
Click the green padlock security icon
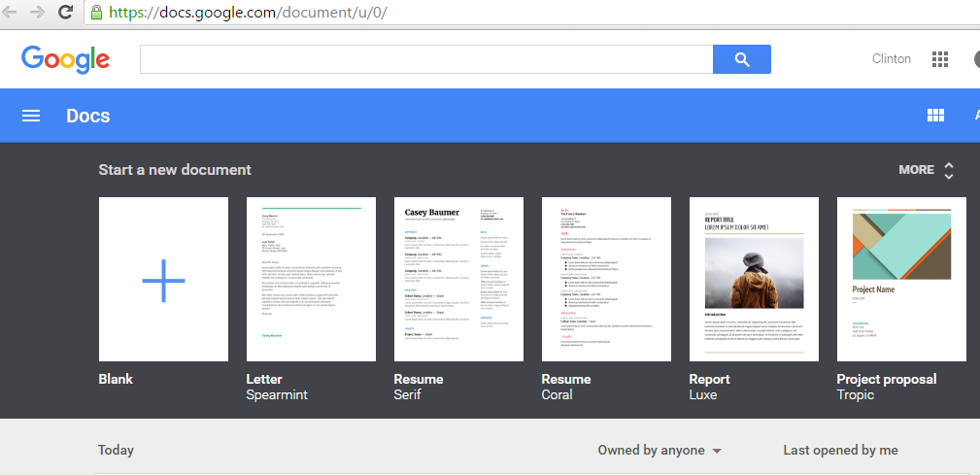point(96,13)
